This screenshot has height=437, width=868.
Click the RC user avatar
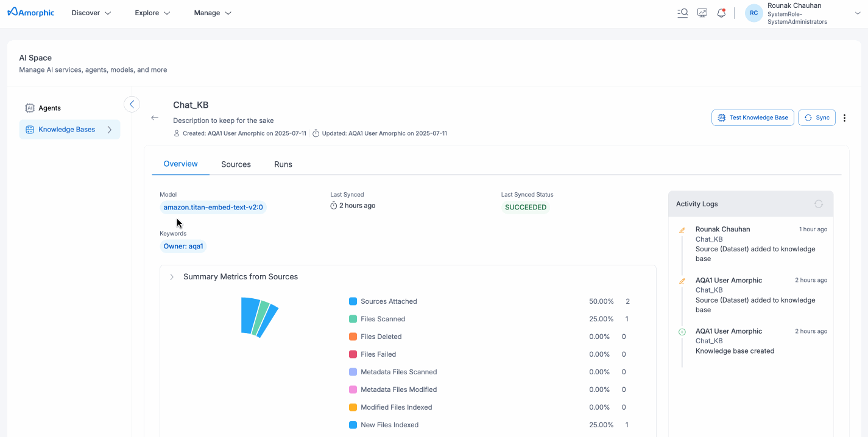pyautogui.click(x=753, y=13)
